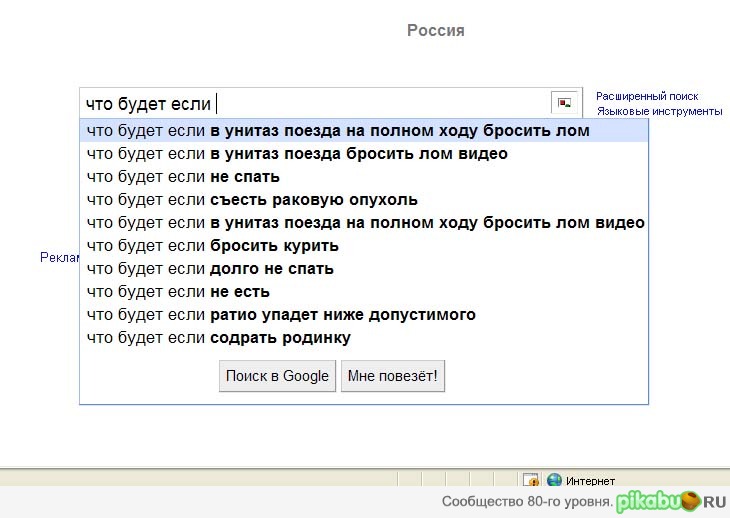Open the 'Расширенный поиск' link
This screenshot has width=730, height=518.
(x=647, y=96)
